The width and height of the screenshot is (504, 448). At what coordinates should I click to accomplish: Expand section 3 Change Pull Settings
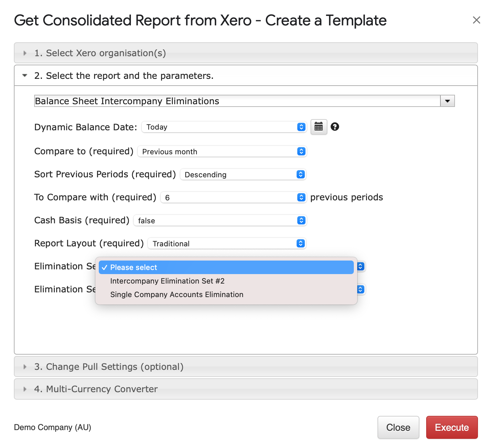click(x=246, y=366)
